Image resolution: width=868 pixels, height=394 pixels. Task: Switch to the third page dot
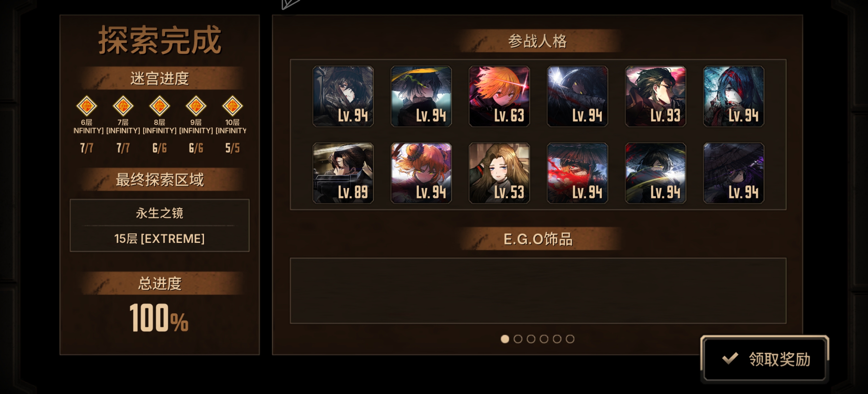(x=531, y=339)
